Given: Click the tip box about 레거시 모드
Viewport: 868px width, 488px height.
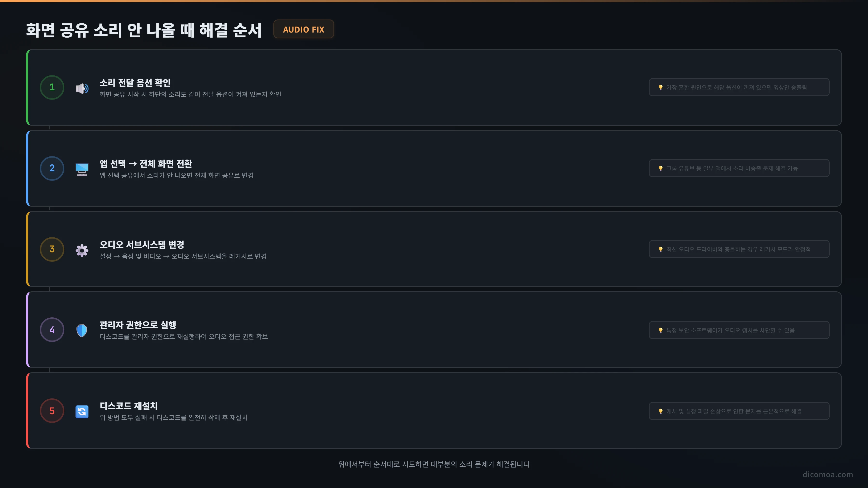Looking at the screenshot, I should [x=739, y=249].
